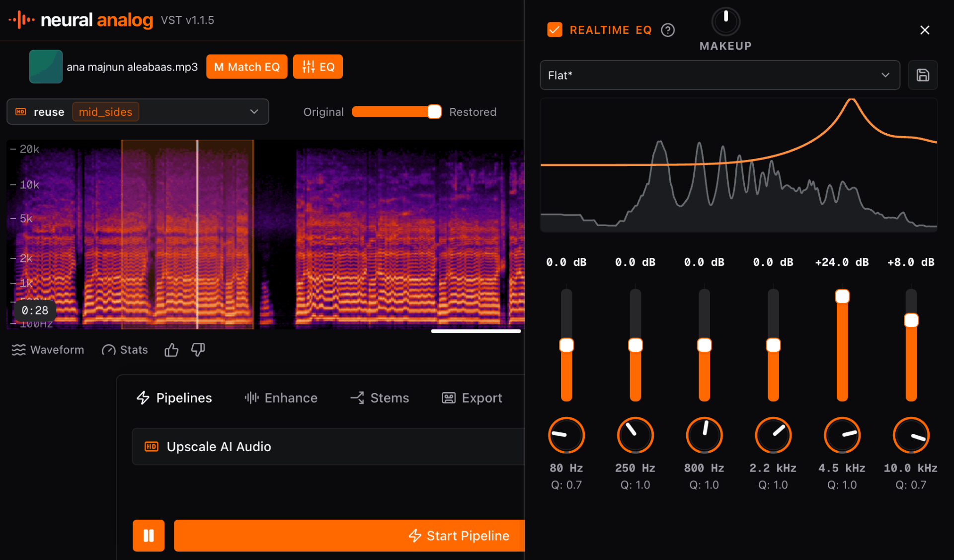Click the 4.5 kHz frequency knob
Viewport: 954px width, 560px height.
coord(842,435)
